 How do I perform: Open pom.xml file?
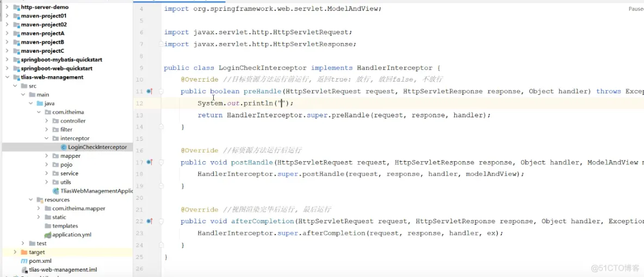tap(36, 261)
